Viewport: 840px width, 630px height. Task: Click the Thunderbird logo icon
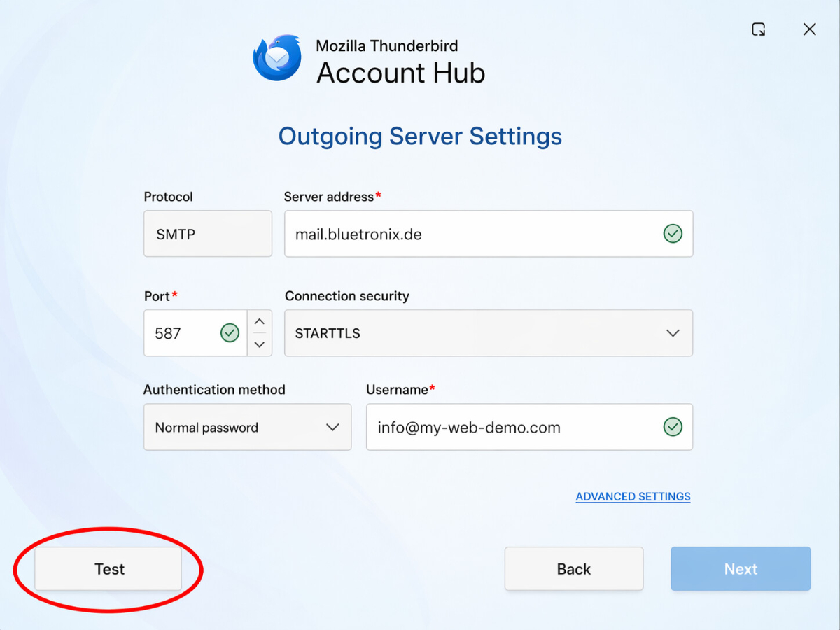click(x=277, y=58)
